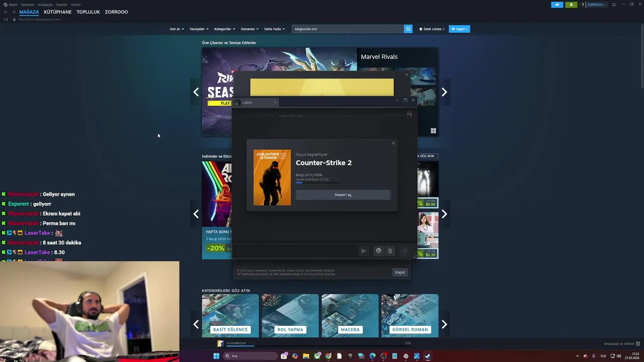Image resolution: width=644 pixels, height=362 pixels.
Task: Switch to the MAĞAZA tab
Action: pos(29,12)
